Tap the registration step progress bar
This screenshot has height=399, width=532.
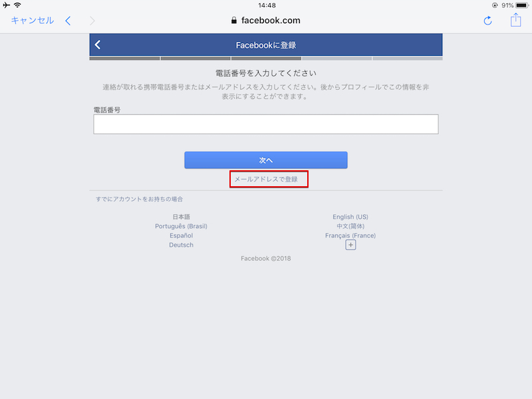coord(265,59)
